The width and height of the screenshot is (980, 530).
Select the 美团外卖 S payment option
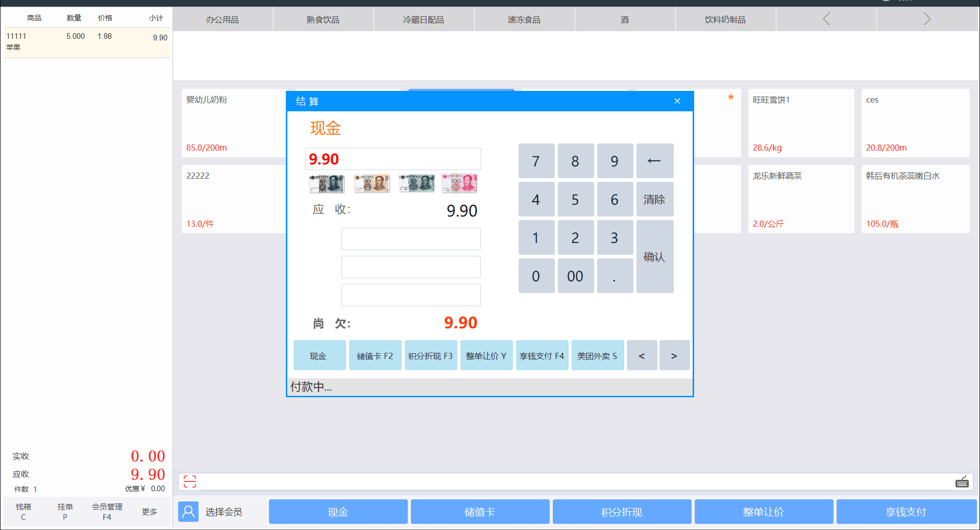point(597,355)
